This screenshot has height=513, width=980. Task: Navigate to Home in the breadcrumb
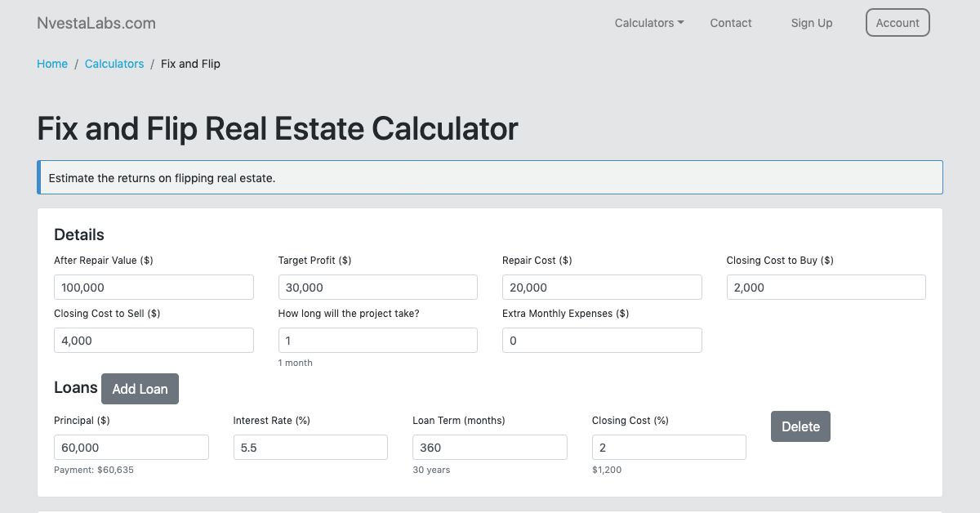point(52,64)
